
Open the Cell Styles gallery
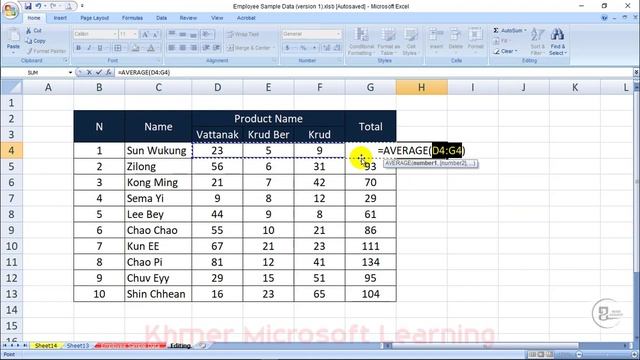[x=410, y=42]
